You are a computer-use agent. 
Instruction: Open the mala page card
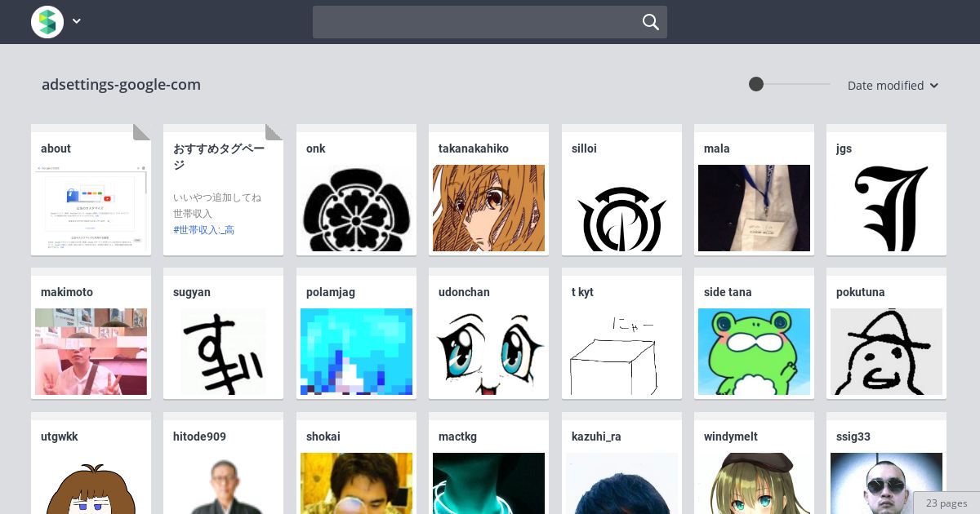coord(754,189)
